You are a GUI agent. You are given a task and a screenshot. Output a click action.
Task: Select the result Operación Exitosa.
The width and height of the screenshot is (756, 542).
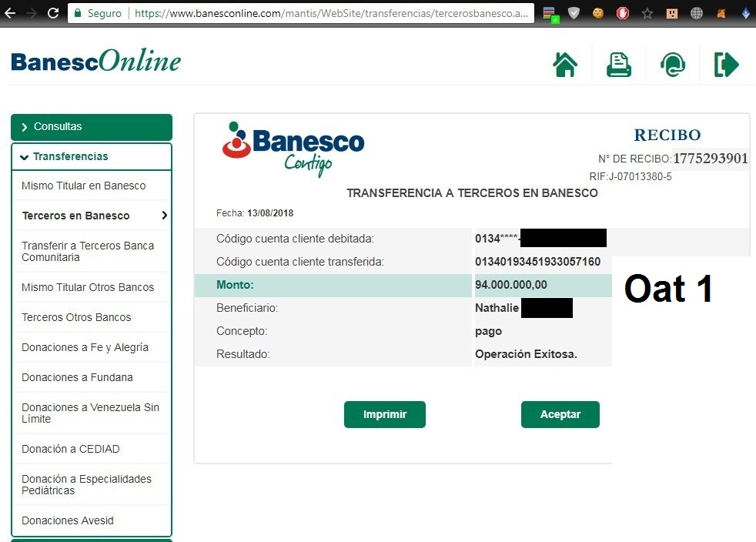(x=526, y=354)
